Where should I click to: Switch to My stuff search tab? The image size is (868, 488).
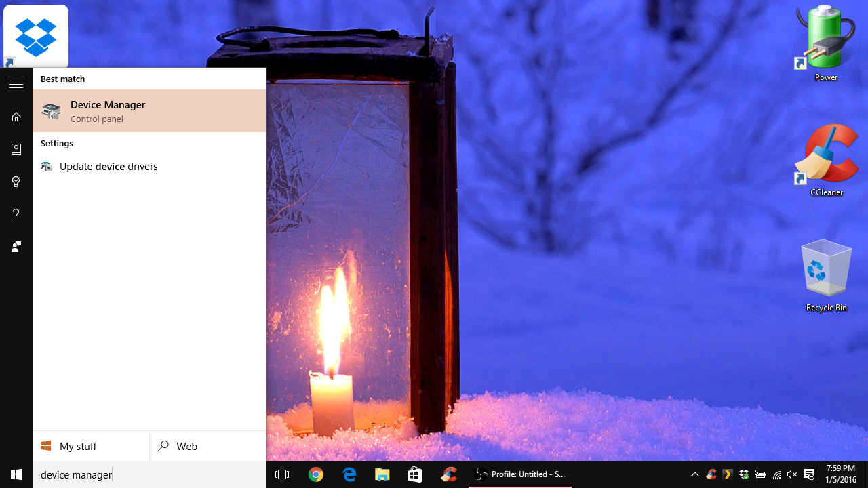point(91,446)
